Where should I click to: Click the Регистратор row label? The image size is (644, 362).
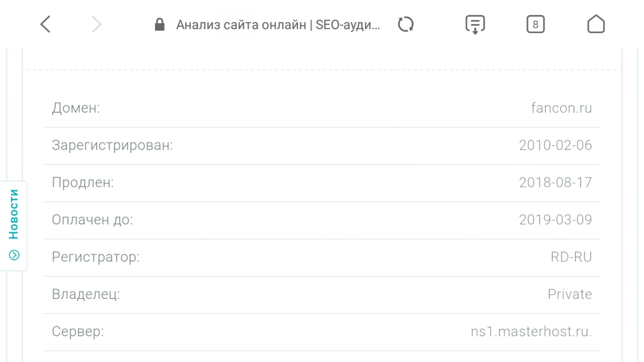(x=96, y=257)
